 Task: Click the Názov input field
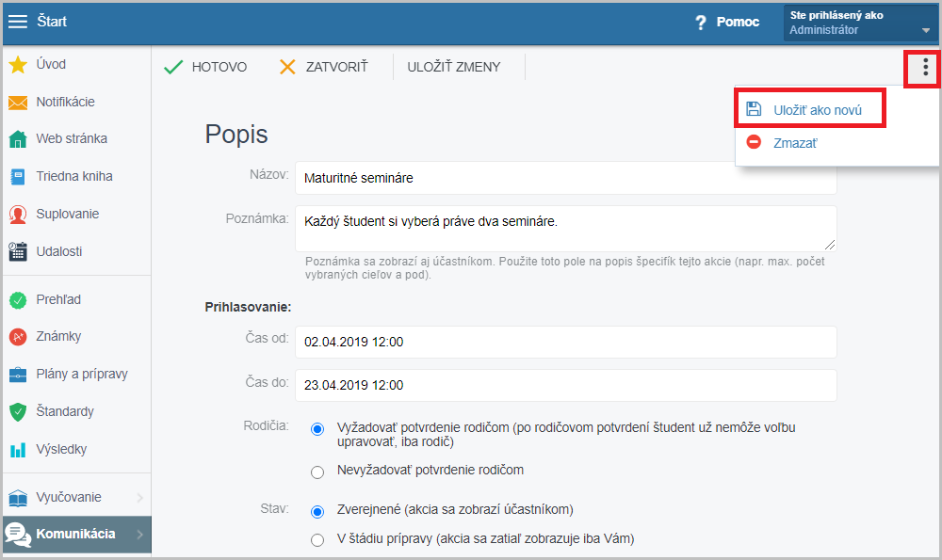pyautogui.click(x=565, y=178)
